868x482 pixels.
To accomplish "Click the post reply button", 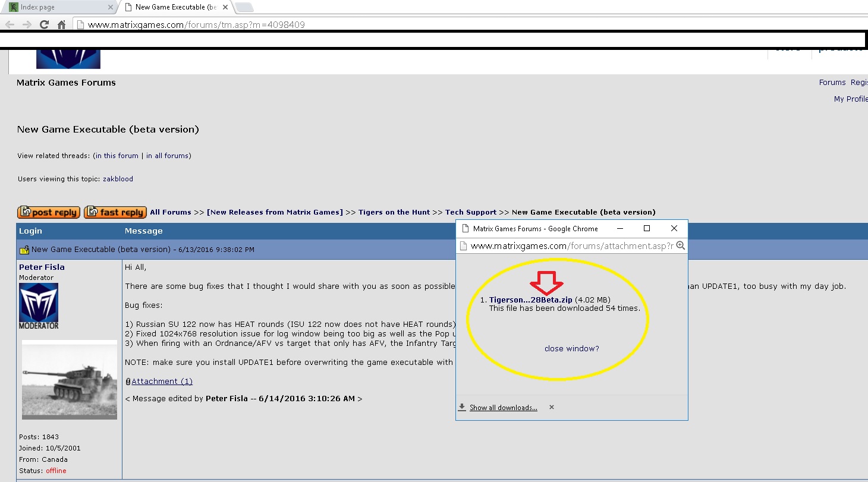I will 49,212.
